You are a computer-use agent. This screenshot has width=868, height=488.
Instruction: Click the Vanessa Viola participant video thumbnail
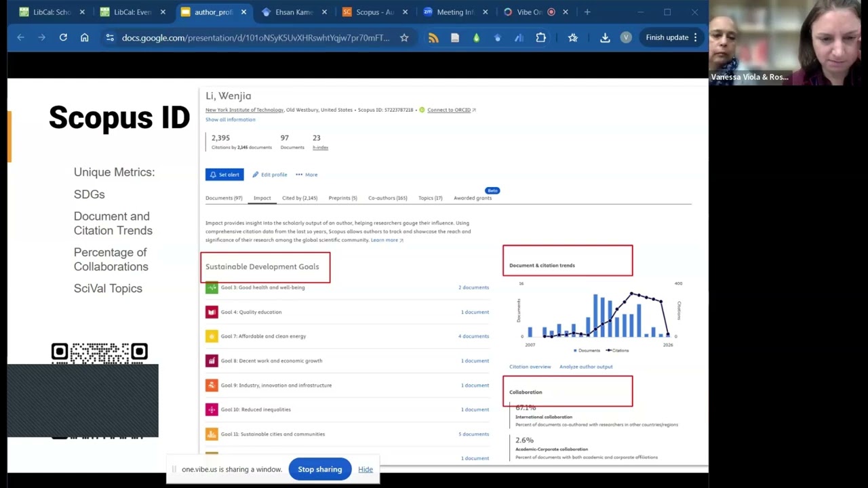click(788, 42)
